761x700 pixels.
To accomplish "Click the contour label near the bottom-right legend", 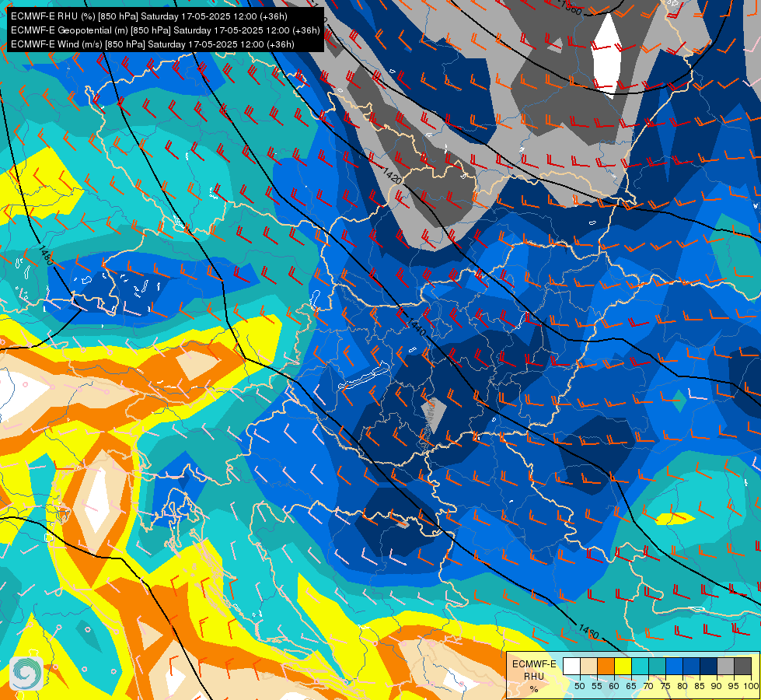I will (588, 631).
